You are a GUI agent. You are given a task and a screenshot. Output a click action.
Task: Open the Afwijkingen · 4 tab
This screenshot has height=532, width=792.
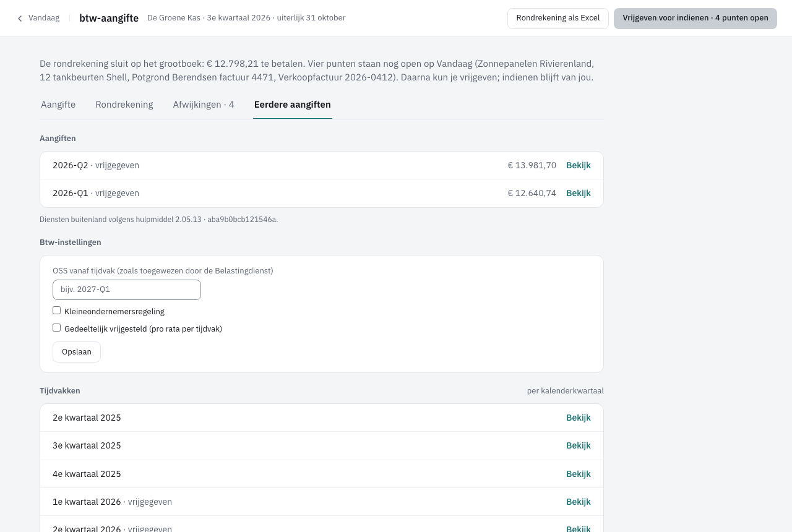pos(204,105)
